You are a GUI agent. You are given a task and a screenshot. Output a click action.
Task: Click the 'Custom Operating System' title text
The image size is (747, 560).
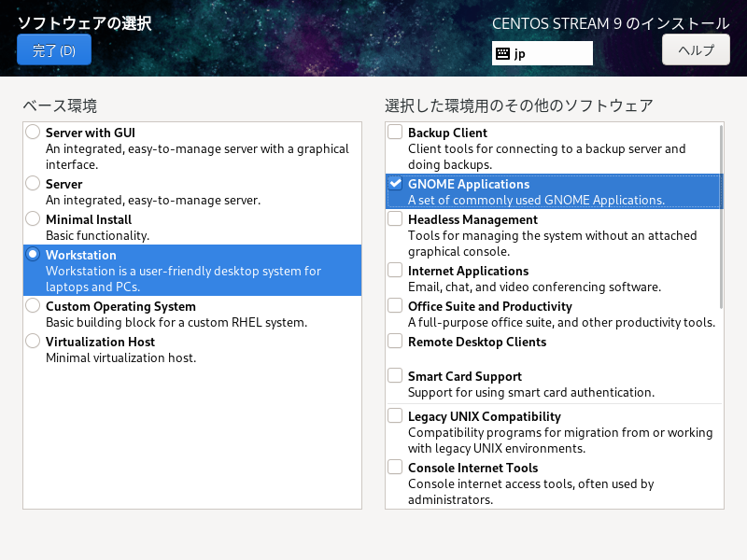tap(121, 307)
